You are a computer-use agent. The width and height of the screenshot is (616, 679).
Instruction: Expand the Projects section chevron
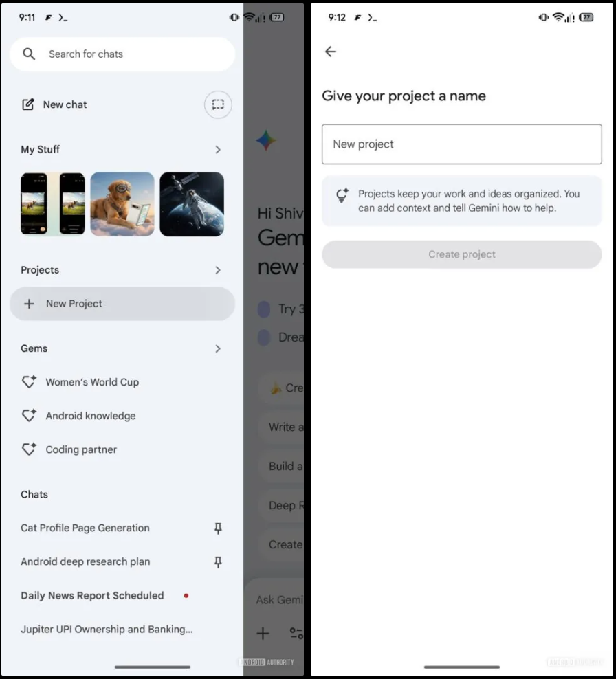[x=218, y=270]
